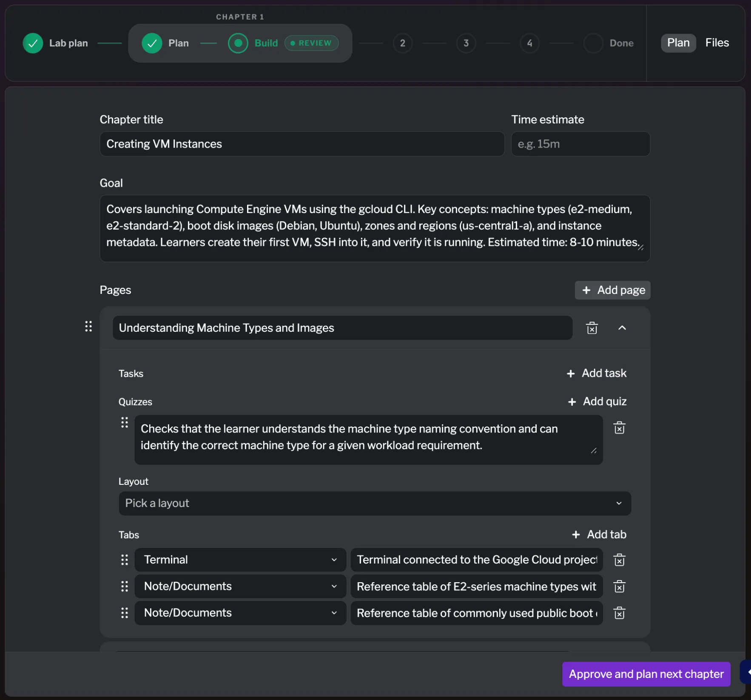Image resolution: width=751 pixels, height=700 pixels.
Task: Click into the Goal text area
Action: point(375,228)
